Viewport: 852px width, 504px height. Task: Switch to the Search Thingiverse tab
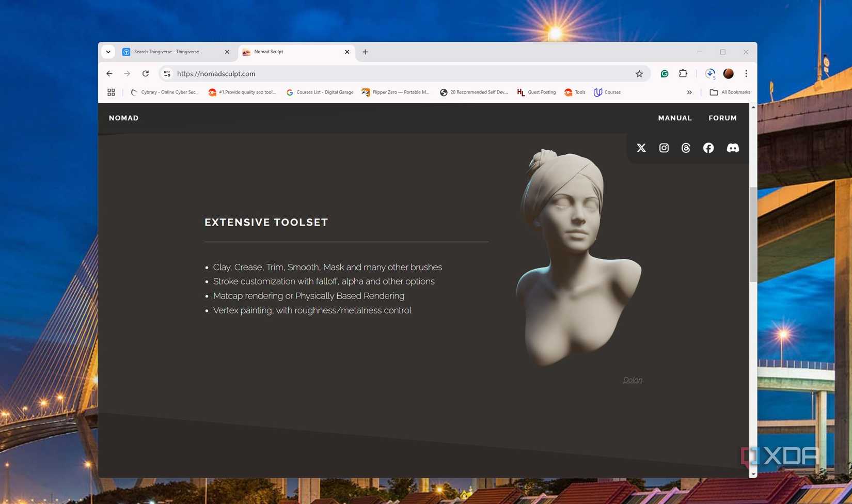tap(176, 52)
